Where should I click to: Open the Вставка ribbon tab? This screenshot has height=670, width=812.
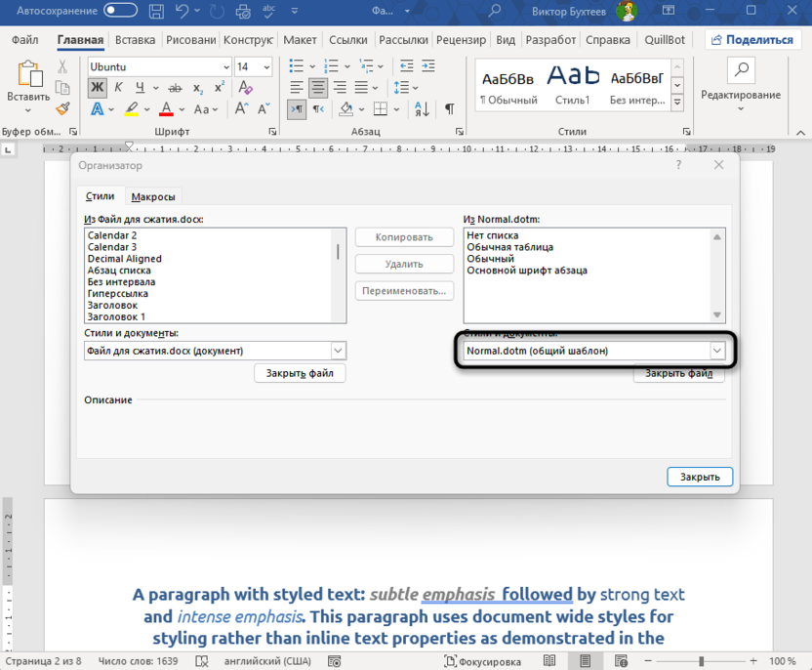pyautogui.click(x=135, y=40)
